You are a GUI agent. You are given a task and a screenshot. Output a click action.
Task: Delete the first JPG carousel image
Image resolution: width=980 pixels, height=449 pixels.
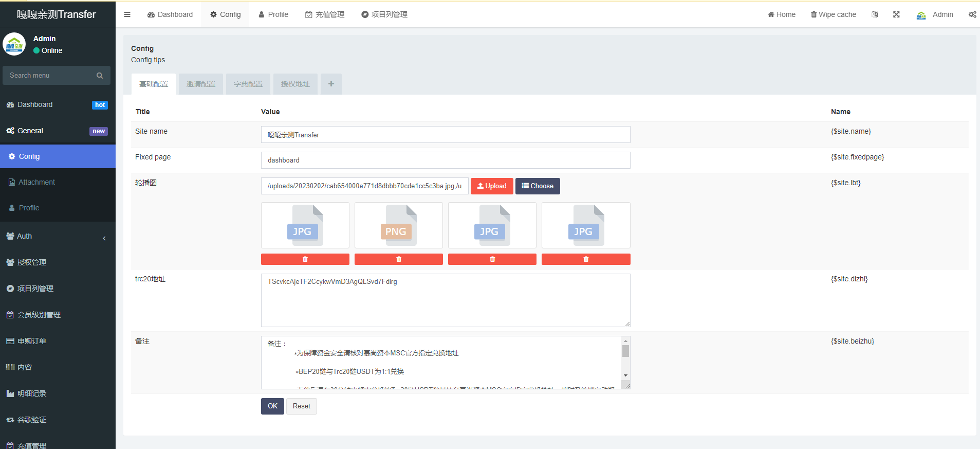coord(305,259)
